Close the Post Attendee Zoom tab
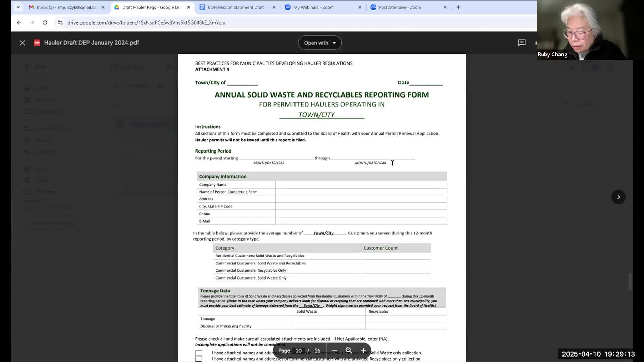The width and height of the screenshot is (644, 362). point(445,7)
